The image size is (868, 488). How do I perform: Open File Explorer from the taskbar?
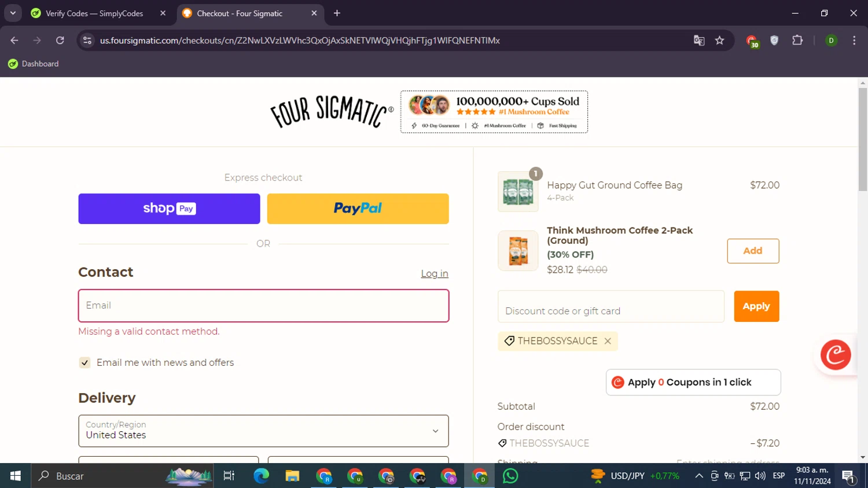tap(292, 476)
